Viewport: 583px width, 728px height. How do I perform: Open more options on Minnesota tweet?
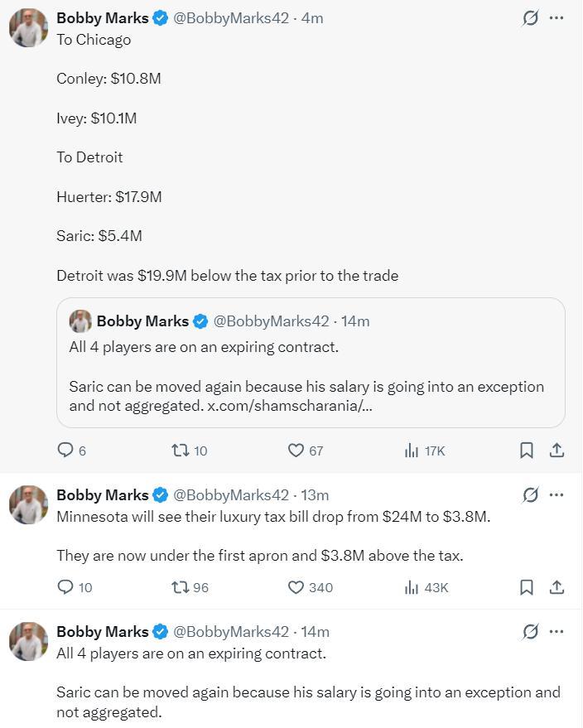(557, 495)
